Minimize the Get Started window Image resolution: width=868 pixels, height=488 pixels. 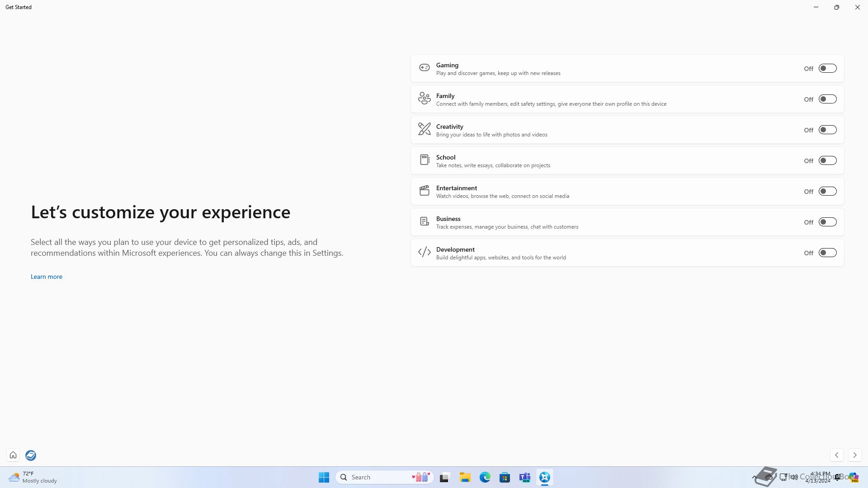(x=816, y=7)
